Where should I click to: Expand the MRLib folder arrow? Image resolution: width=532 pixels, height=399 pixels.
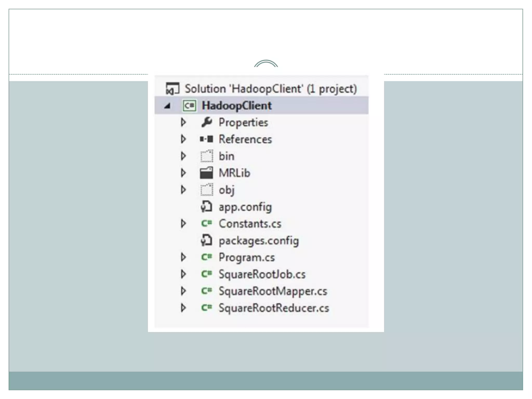[x=183, y=173]
